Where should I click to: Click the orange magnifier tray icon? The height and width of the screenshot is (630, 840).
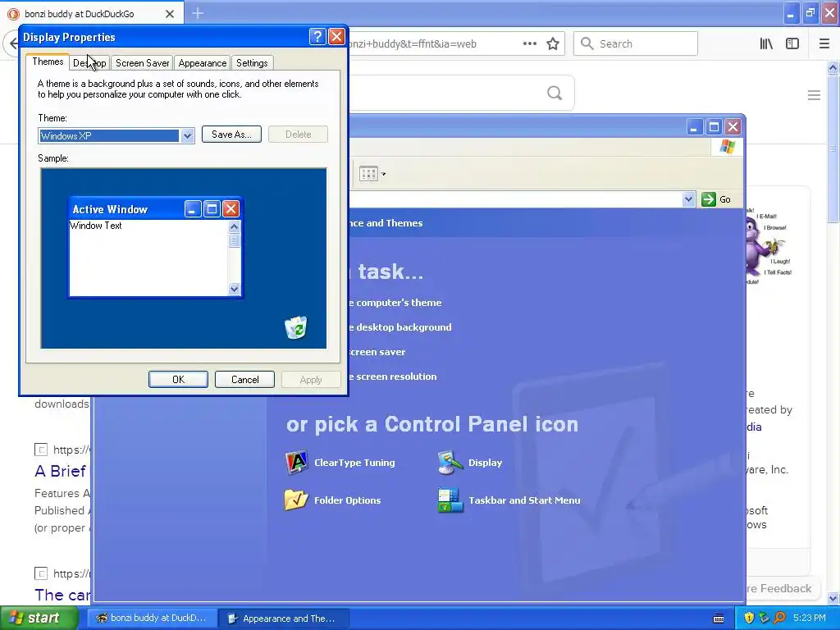pyautogui.click(x=779, y=619)
